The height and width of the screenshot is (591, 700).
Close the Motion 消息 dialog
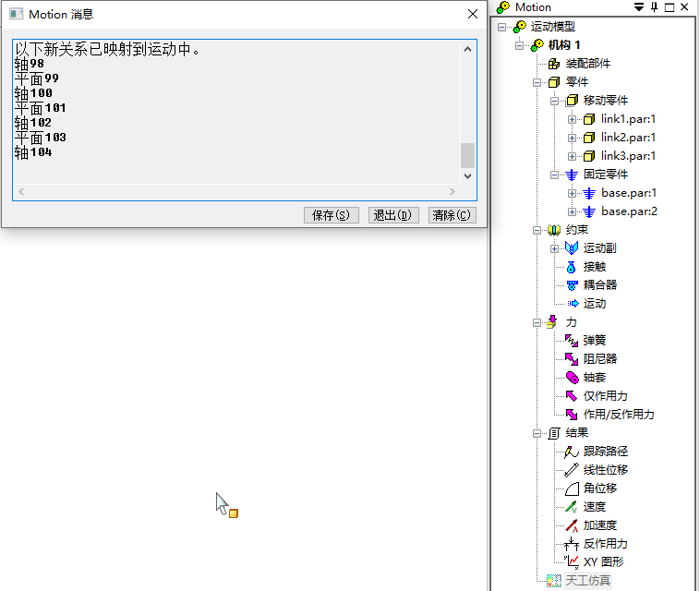pos(473,14)
